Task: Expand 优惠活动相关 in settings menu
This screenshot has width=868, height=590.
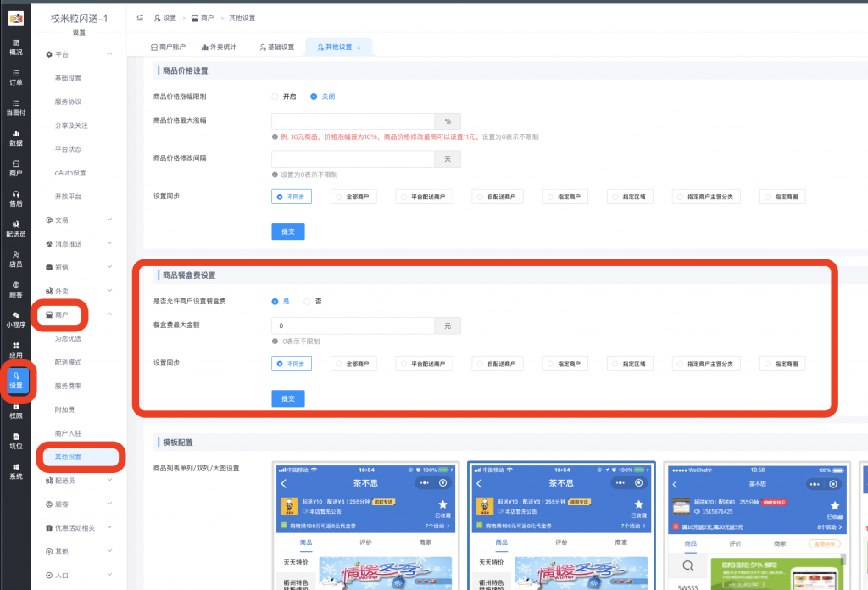Action: pyautogui.click(x=78, y=527)
